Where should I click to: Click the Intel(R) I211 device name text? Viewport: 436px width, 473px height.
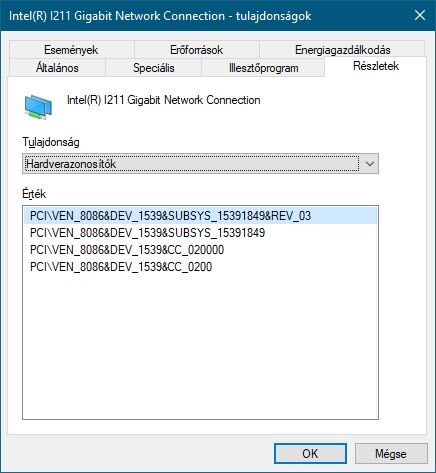pos(163,100)
